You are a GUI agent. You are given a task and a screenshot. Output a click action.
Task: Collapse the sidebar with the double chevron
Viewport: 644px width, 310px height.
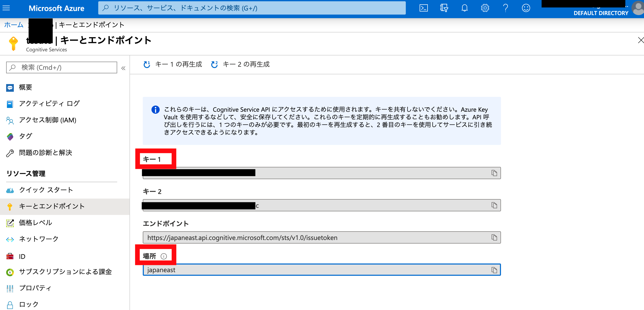click(123, 68)
